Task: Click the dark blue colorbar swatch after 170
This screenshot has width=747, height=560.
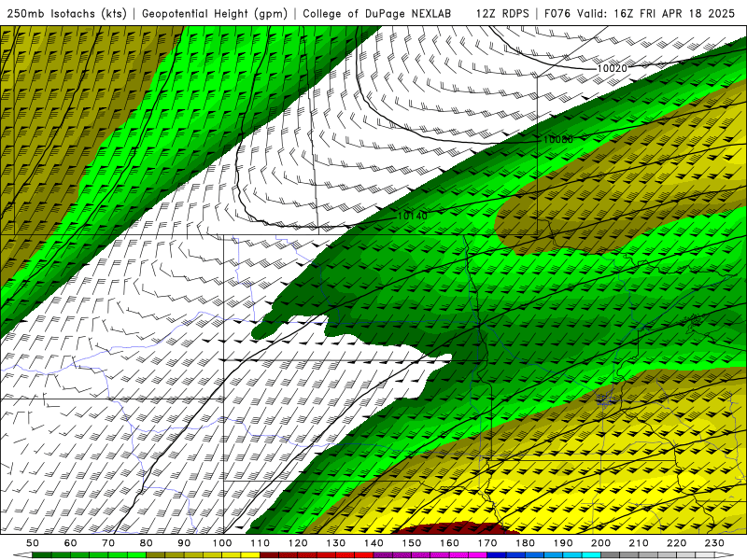Action: (497, 554)
